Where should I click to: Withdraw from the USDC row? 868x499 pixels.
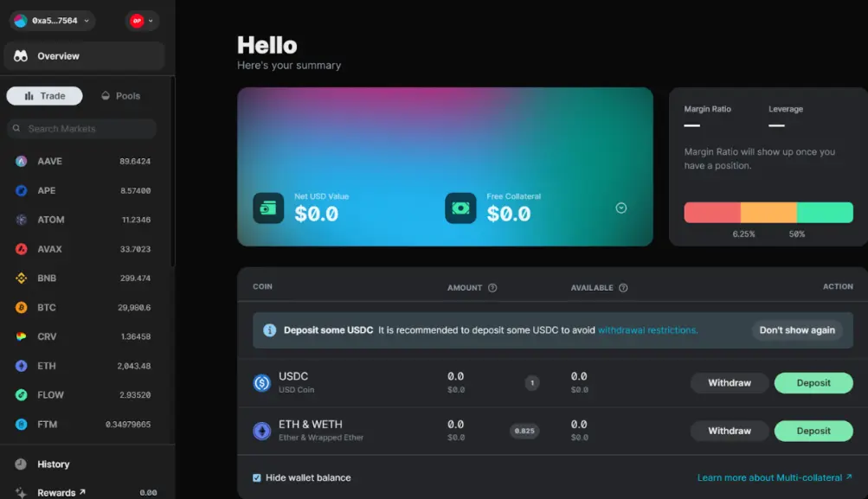click(x=730, y=383)
